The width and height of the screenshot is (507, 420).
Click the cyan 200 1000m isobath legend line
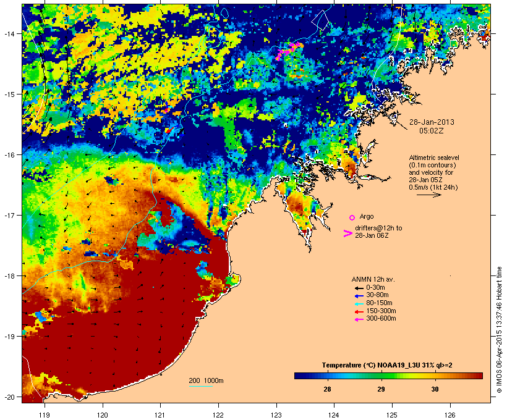tap(200, 386)
